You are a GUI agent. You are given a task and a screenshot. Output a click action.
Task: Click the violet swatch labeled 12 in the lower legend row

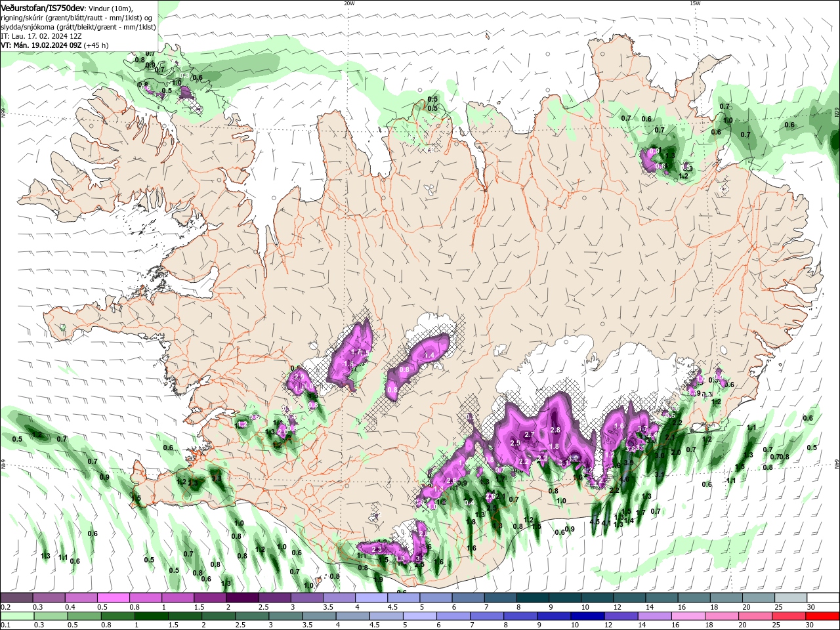(621, 616)
